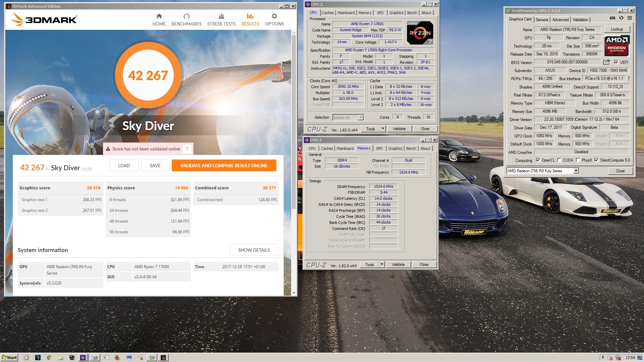The height and width of the screenshot is (362, 644).
Task: Click Validate in upper CPU-Z window
Action: (399, 129)
